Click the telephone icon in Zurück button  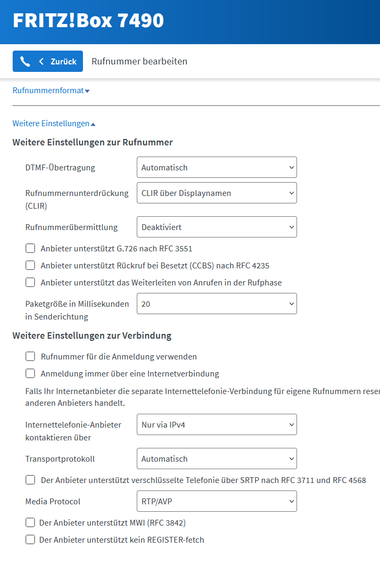25,61
